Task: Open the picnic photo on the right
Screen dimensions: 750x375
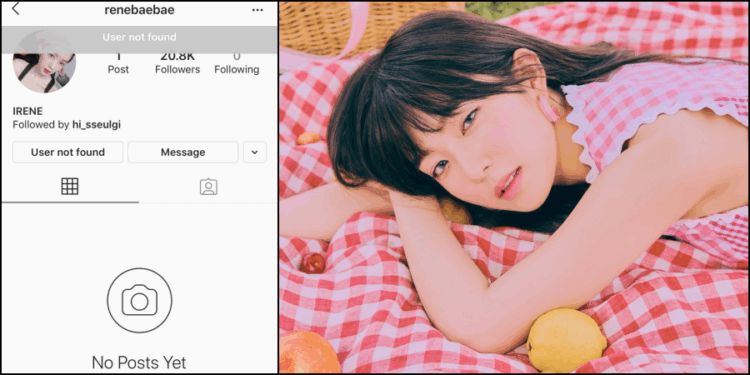Action: coord(514,188)
